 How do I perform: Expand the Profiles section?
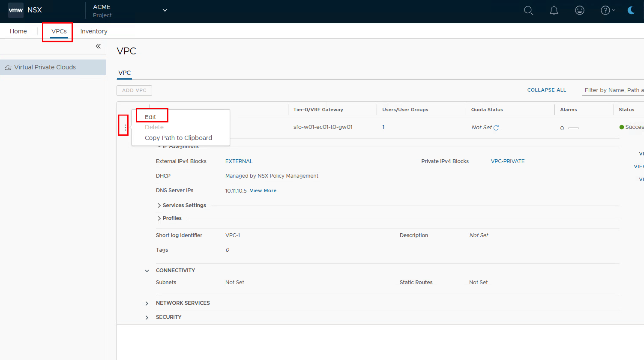159,218
